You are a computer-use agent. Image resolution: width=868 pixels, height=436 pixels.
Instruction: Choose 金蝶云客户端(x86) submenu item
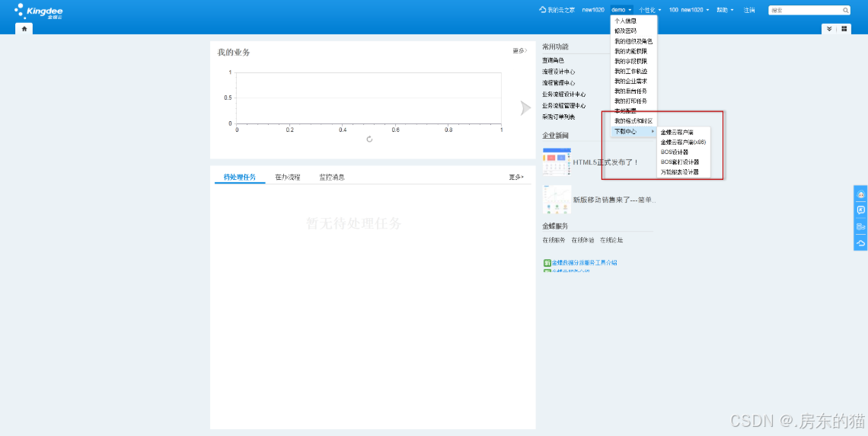683,143
